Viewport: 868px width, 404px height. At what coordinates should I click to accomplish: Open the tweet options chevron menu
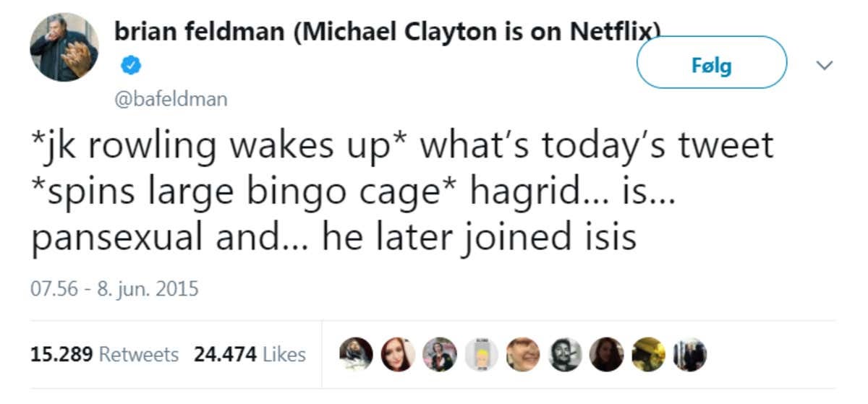824,65
